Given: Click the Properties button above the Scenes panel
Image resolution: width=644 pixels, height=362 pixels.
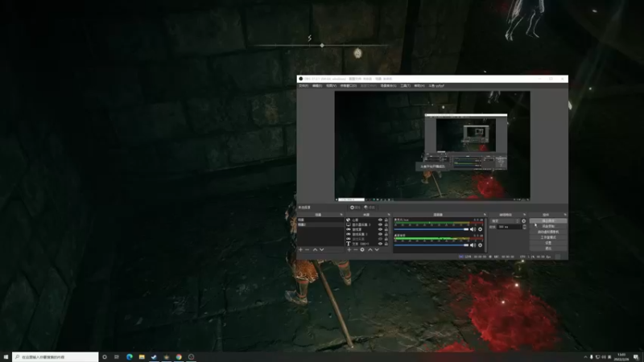Looking at the screenshot, I should pos(355,208).
